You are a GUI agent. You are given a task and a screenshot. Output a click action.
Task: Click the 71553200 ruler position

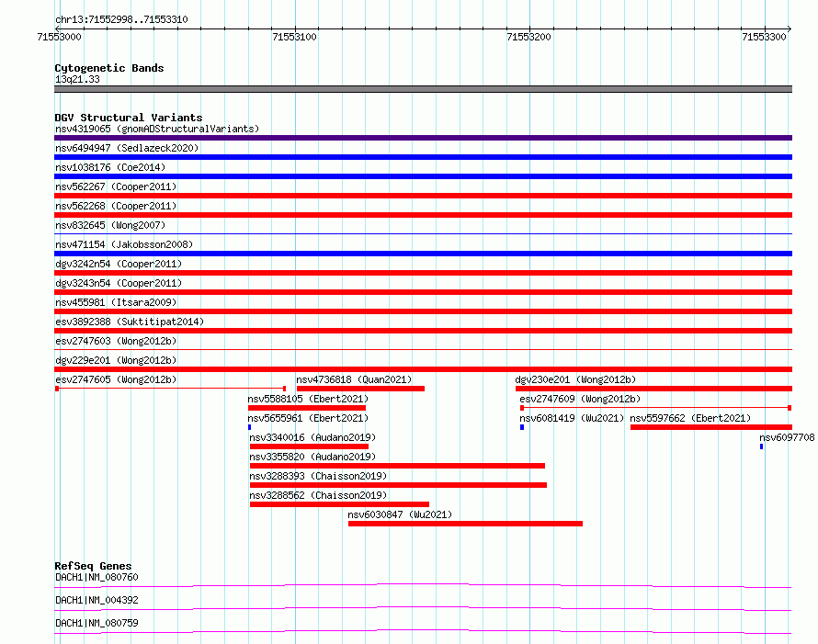click(x=529, y=37)
